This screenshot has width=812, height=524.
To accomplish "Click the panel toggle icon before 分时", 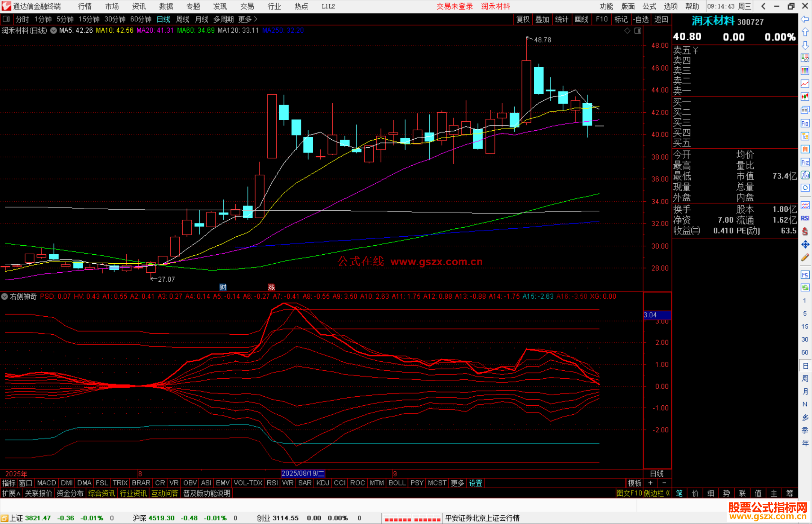I will [6, 19].
